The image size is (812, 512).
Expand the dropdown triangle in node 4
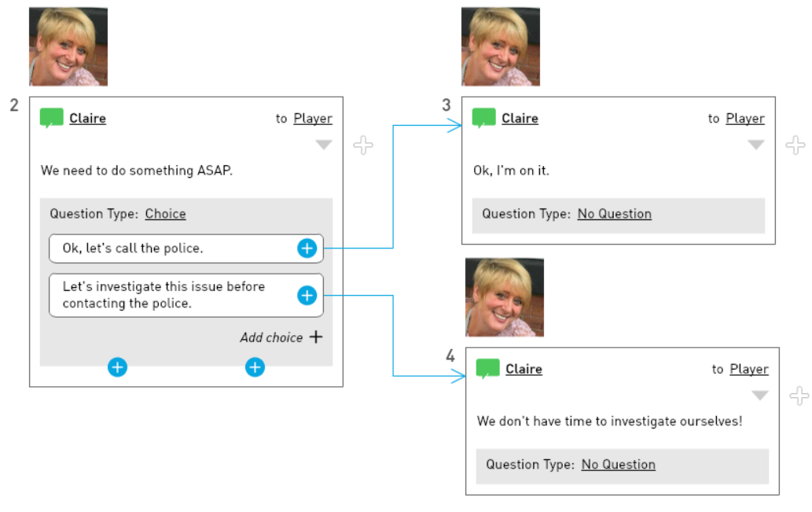click(759, 396)
